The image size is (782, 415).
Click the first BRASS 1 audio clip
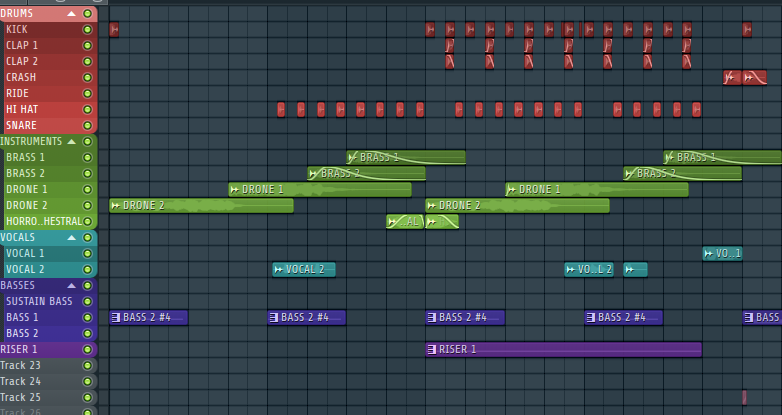(406, 158)
